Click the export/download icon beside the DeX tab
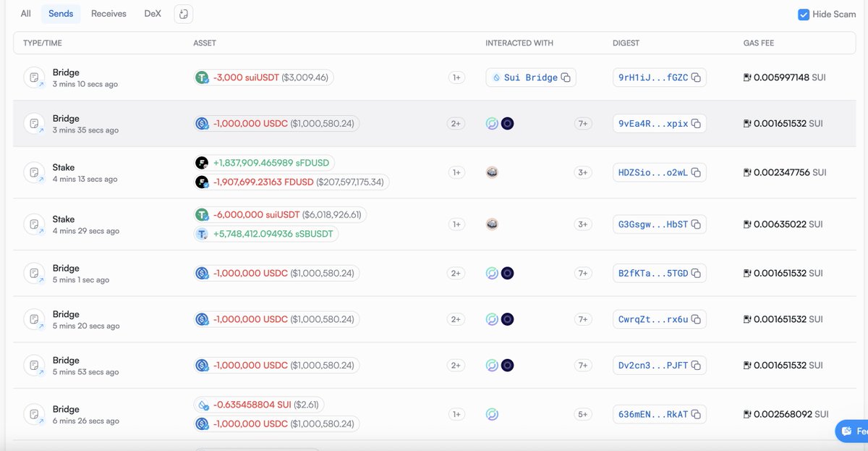868x451 pixels. tap(183, 14)
